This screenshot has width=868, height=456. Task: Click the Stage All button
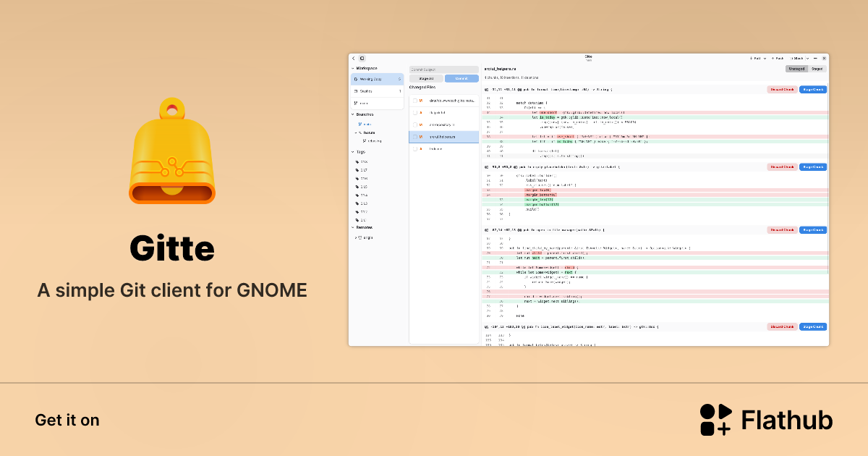coord(426,78)
